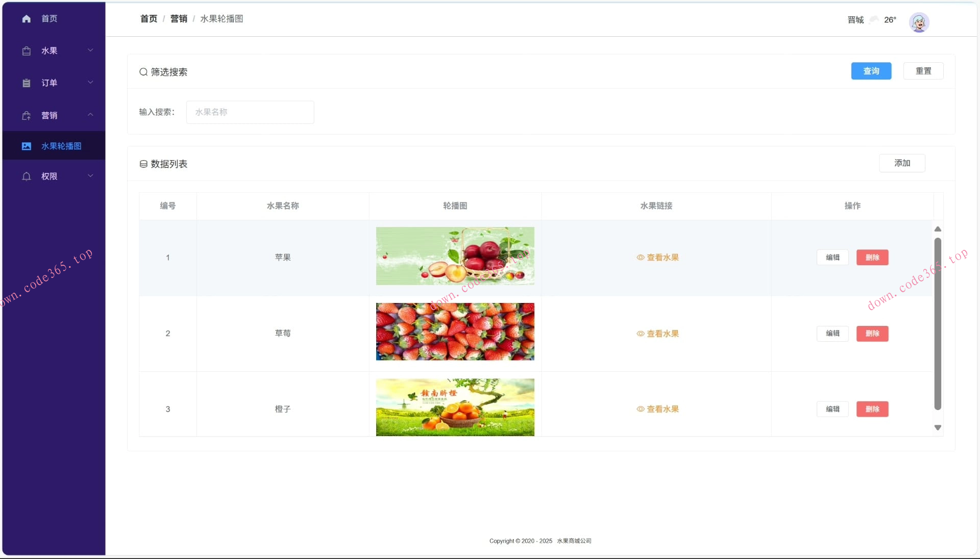Click the eye toggle for 草莓 carousel link

point(640,334)
